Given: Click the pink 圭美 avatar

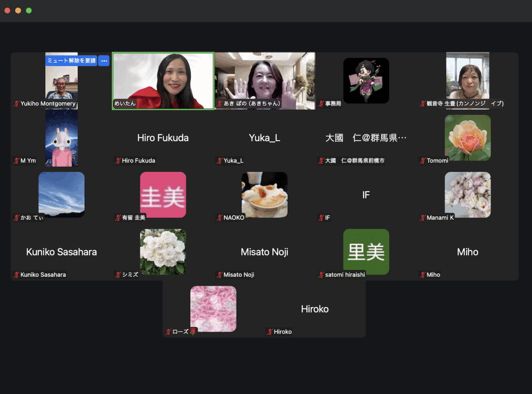Looking at the screenshot, I should click(163, 195).
